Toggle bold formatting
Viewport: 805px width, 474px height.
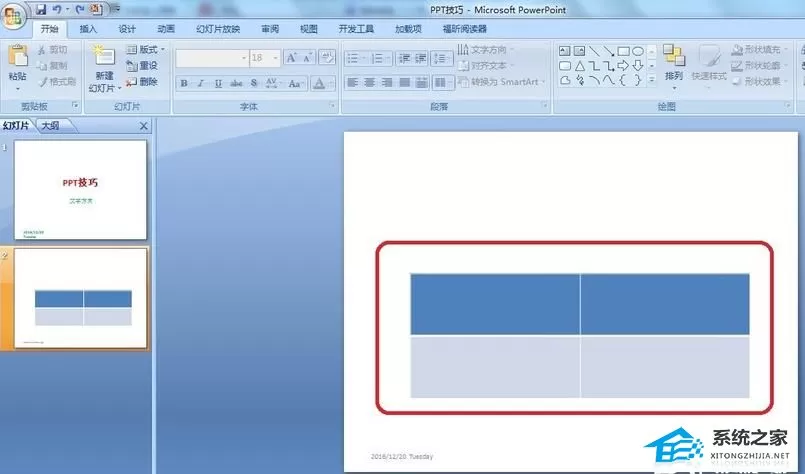pyautogui.click(x=184, y=83)
